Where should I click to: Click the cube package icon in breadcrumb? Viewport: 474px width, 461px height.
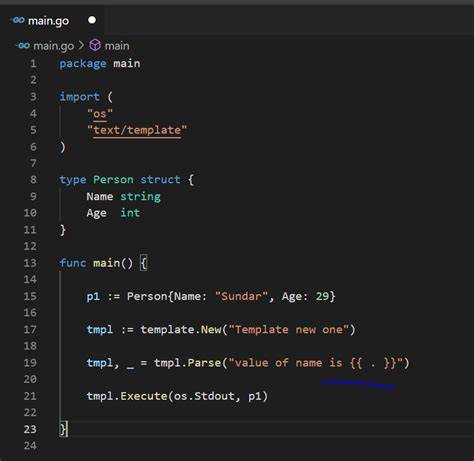[95, 45]
